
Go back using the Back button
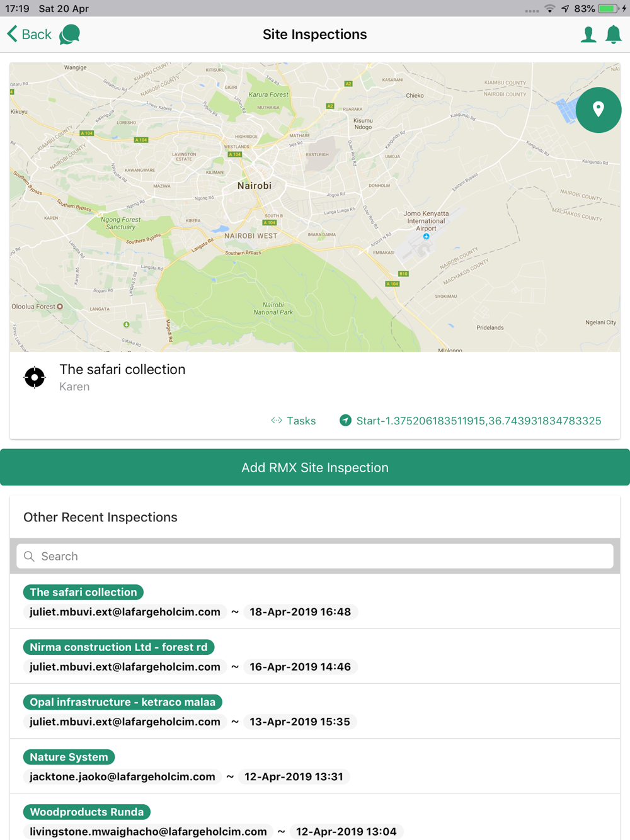coord(30,35)
